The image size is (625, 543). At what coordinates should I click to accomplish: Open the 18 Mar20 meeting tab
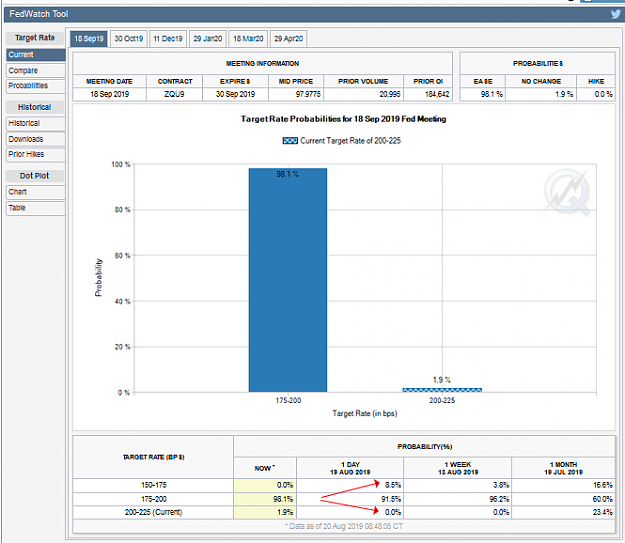tap(248, 39)
